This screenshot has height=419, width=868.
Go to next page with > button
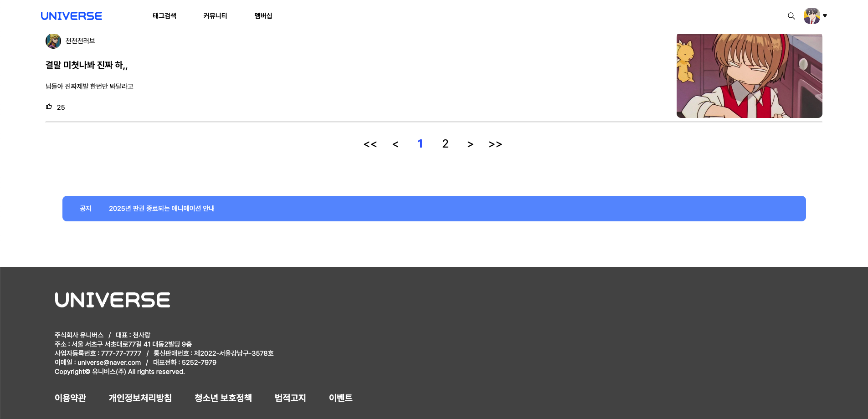[470, 144]
